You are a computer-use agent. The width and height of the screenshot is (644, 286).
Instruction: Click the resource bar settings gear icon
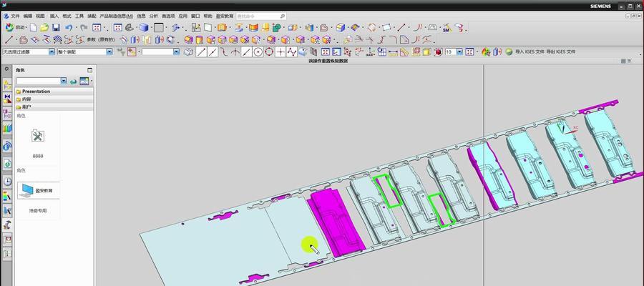point(6,69)
